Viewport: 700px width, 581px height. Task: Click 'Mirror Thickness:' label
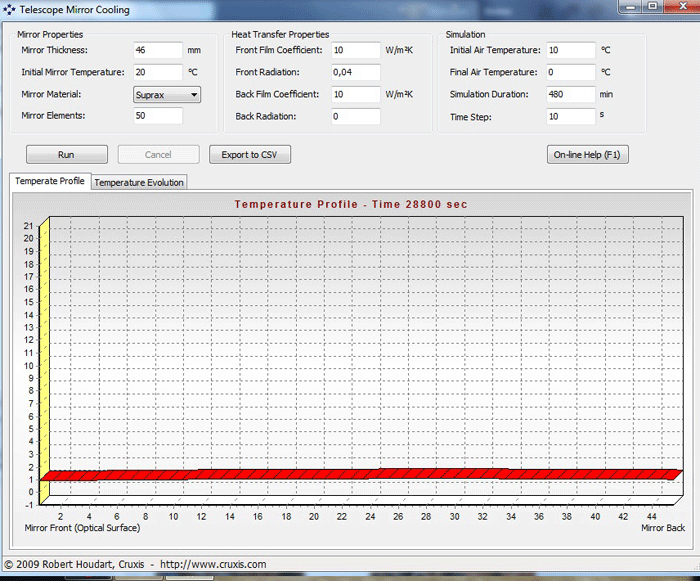54,50
